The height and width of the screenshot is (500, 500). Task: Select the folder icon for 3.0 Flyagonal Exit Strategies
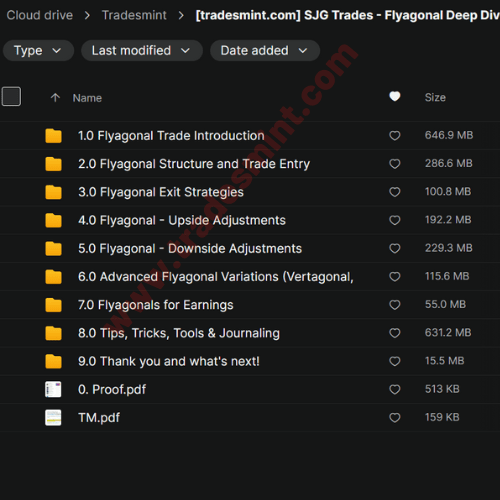click(53, 192)
